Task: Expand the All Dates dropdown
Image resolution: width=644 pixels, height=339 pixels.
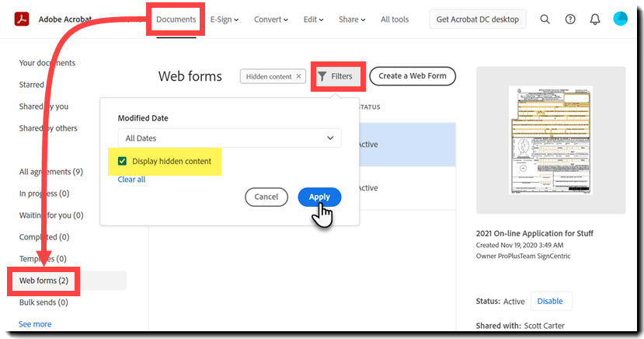Action: click(229, 138)
